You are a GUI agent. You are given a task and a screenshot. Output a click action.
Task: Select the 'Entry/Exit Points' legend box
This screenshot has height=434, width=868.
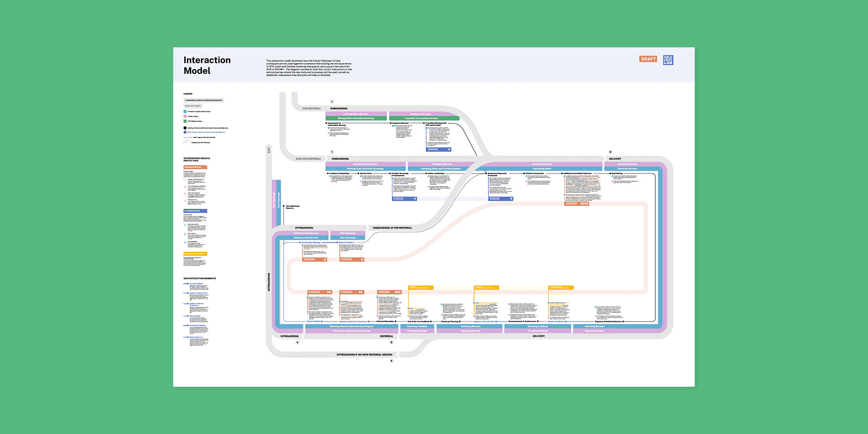pyautogui.click(x=193, y=106)
